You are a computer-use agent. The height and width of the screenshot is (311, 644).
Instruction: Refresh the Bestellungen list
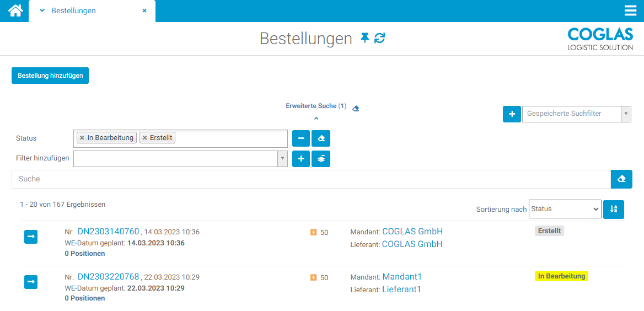[x=379, y=38]
